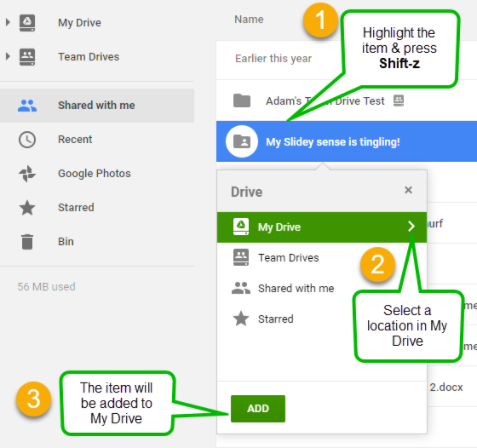This screenshot has height=448, width=477.
Task: Open Recent via the clock icon
Action: point(27,139)
